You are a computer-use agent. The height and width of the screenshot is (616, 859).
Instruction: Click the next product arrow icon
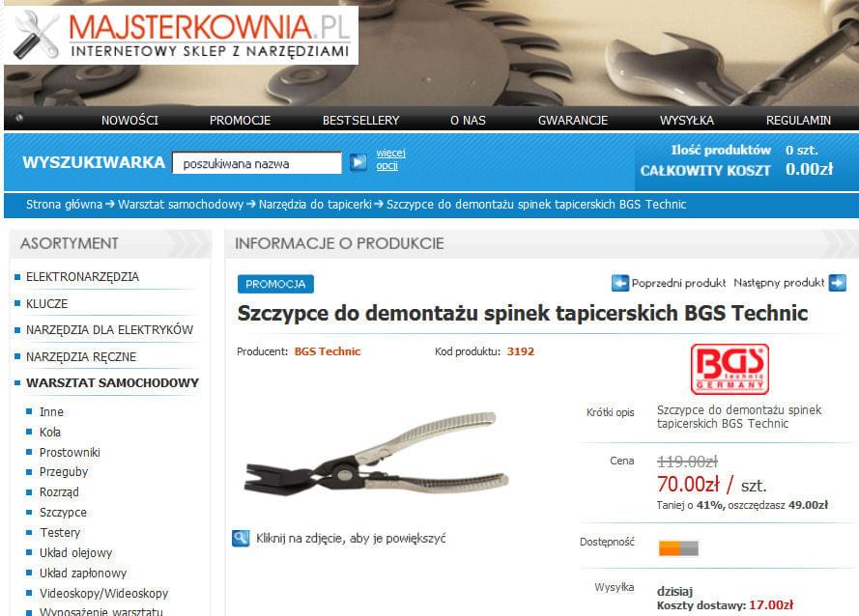point(838,283)
